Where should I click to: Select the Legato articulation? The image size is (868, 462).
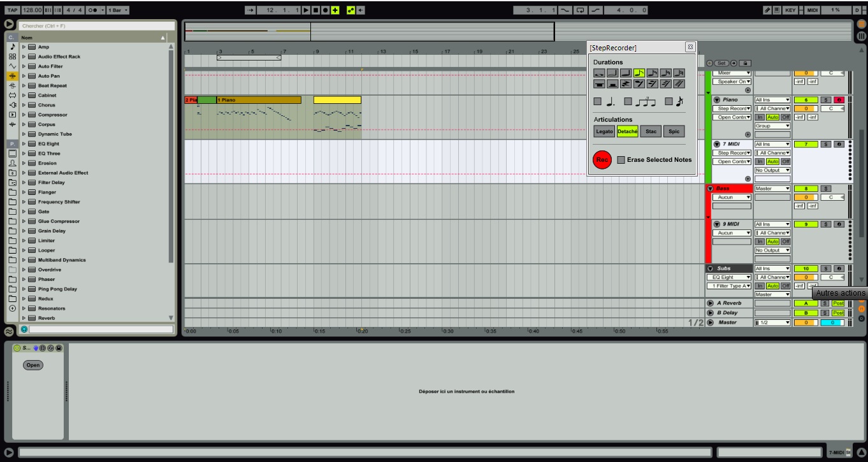(604, 132)
